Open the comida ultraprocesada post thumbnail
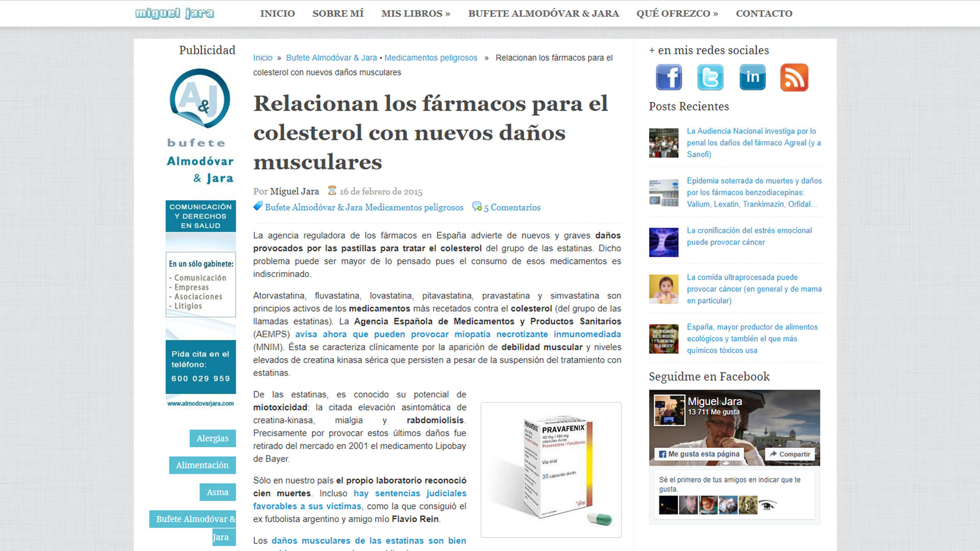This screenshot has height=551, width=980. point(664,289)
